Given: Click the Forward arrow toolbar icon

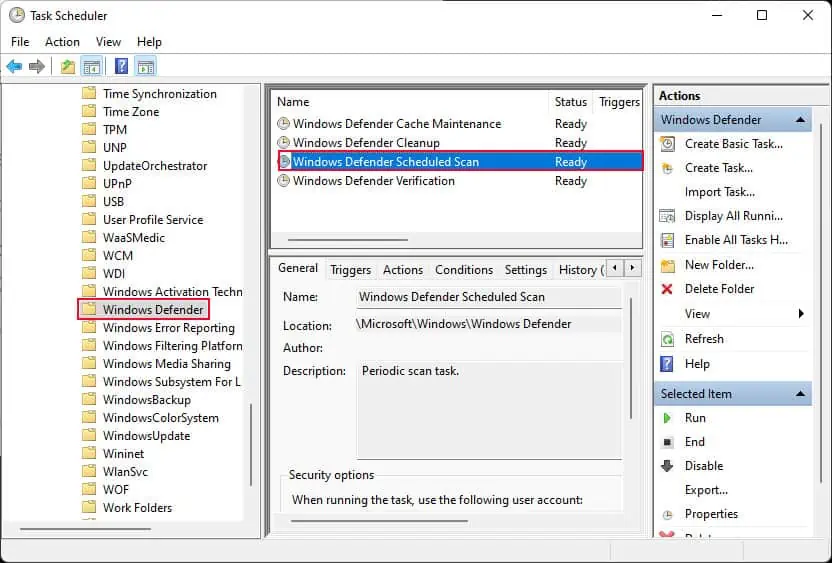Looking at the screenshot, I should pos(37,67).
